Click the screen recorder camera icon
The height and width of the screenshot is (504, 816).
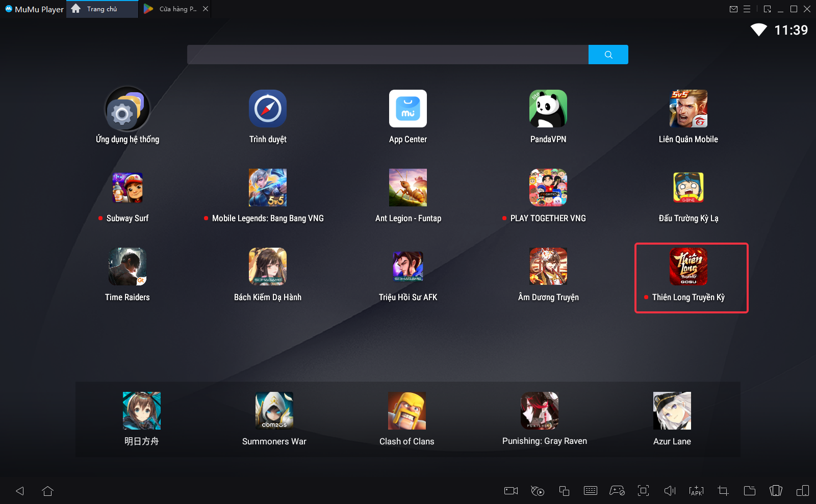click(x=511, y=491)
